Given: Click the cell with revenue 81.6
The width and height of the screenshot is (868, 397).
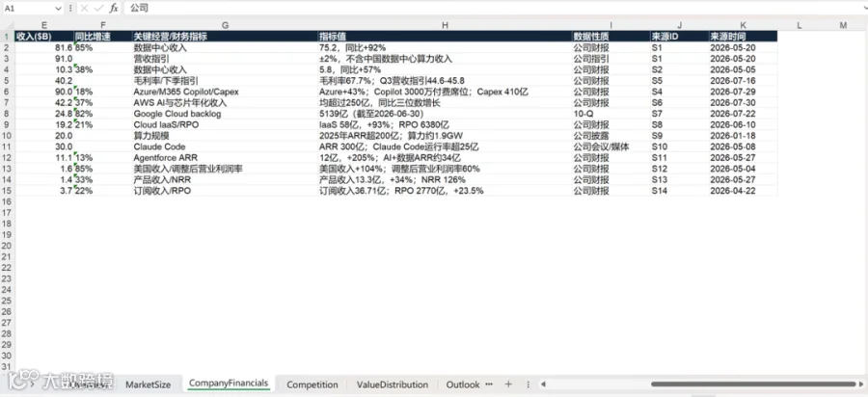Looking at the screenshot, I should coord(44,47).
